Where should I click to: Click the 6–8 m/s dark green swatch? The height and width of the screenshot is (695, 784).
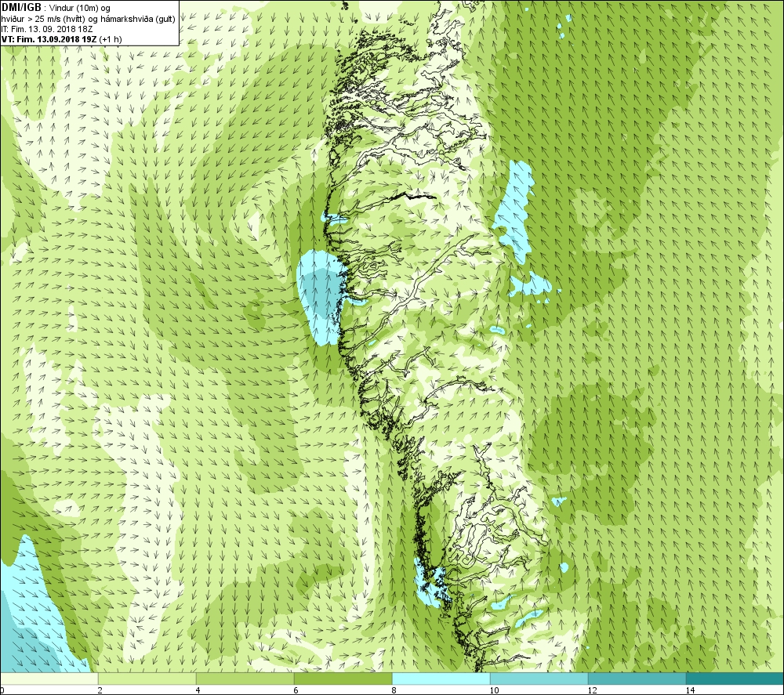pos(343,679)
